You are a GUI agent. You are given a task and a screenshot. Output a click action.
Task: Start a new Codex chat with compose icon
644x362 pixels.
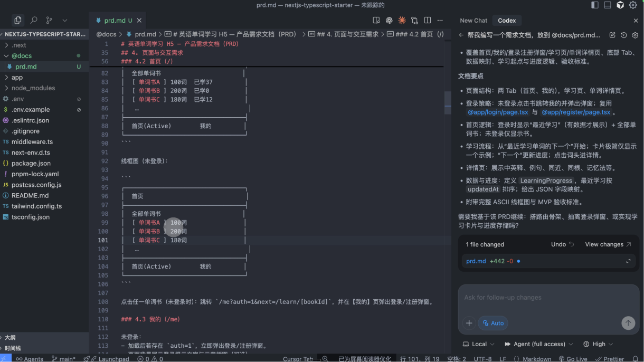pyautogui.click(x=612, y=35)
